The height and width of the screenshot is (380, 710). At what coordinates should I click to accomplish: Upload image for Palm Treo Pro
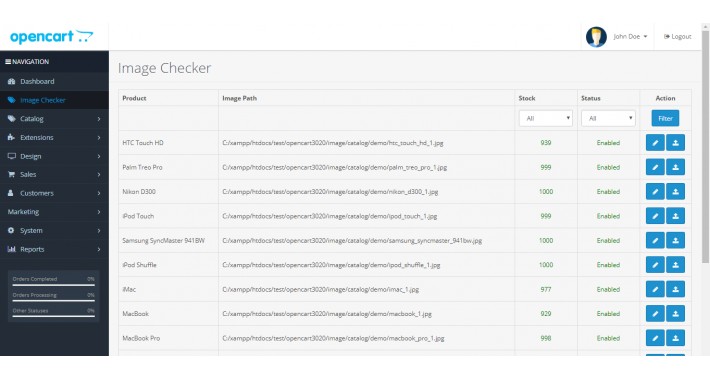pos(675,167)
